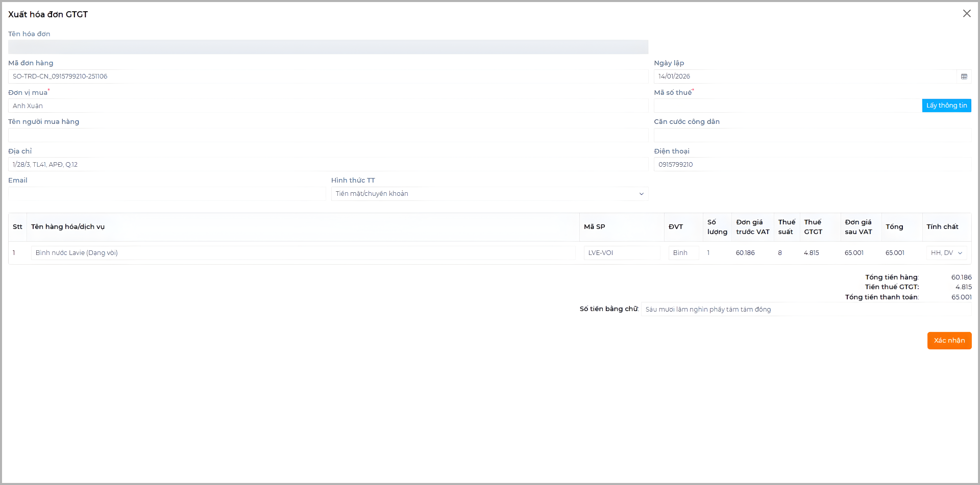
Task: Click the Email input field
Action: [167, 194]
